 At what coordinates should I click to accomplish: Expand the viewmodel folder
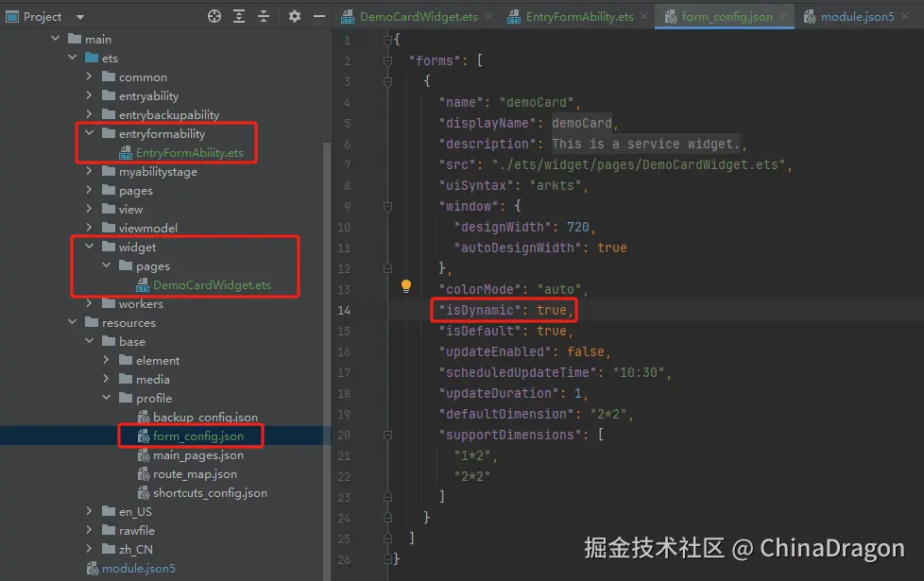point(89,227)
